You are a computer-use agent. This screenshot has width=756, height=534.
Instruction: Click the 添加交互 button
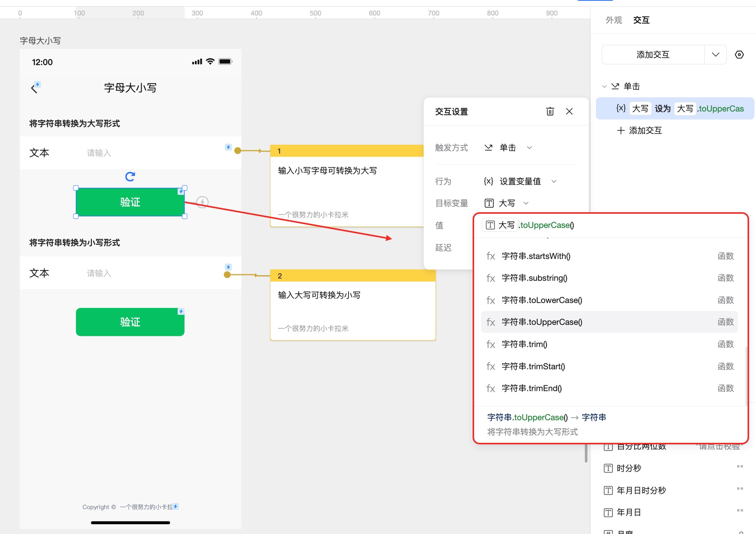click(x=653, y=55)
